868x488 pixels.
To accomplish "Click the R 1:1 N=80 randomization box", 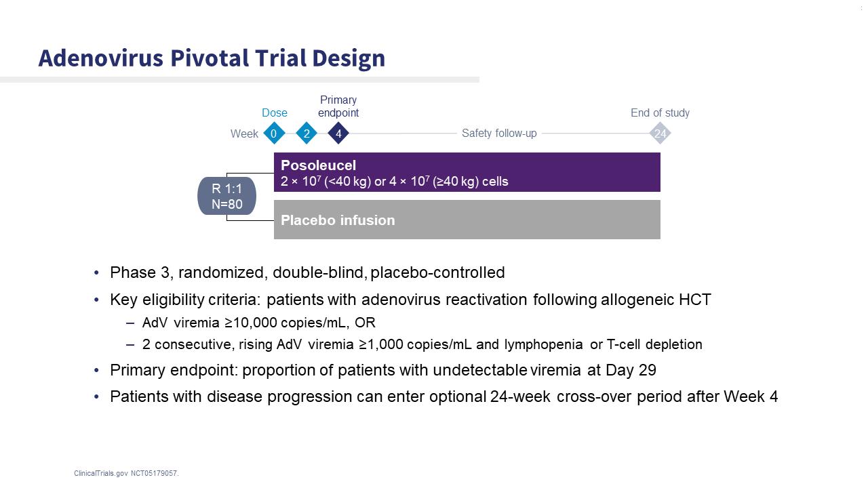I will tap(226, 196).
